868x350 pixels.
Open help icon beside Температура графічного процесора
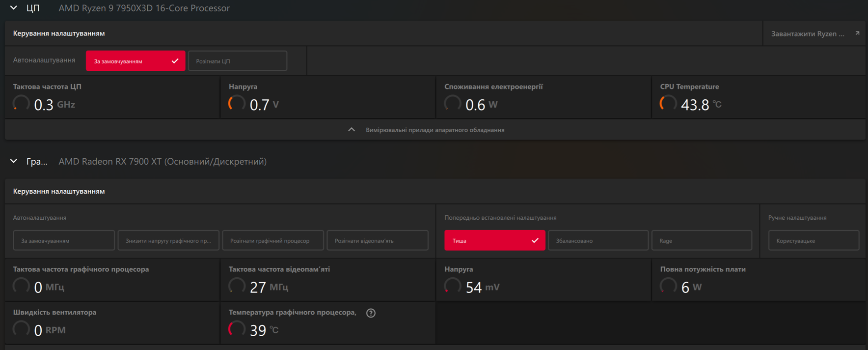[371, 313]
